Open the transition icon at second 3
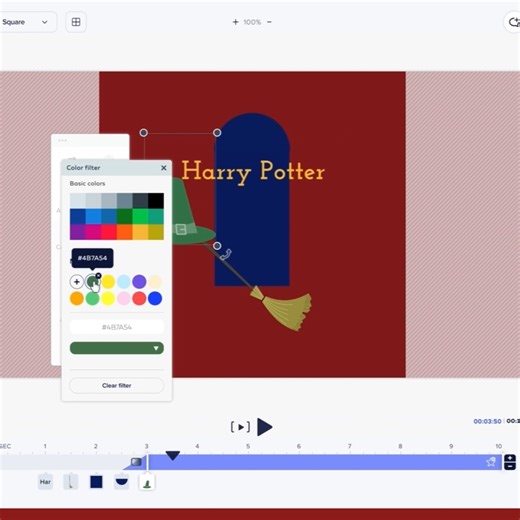The image size is (520, 520). pyautogui.click(x=136, y=462)
